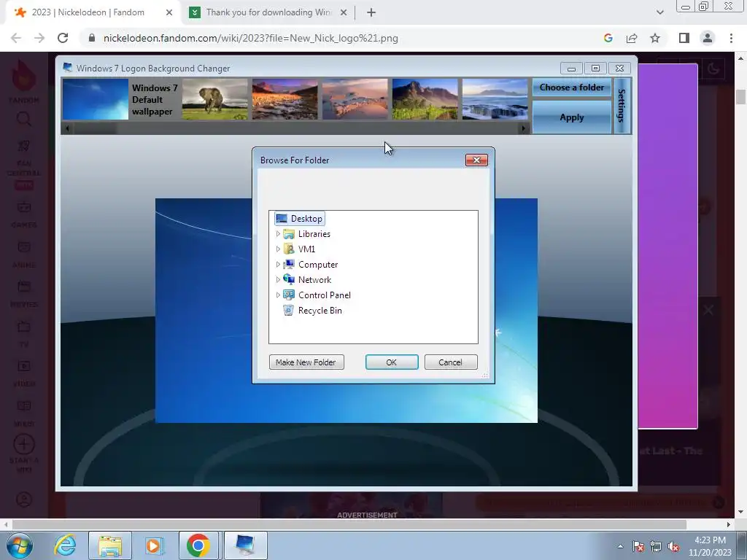Expand the Network tree node

(278, 279)
